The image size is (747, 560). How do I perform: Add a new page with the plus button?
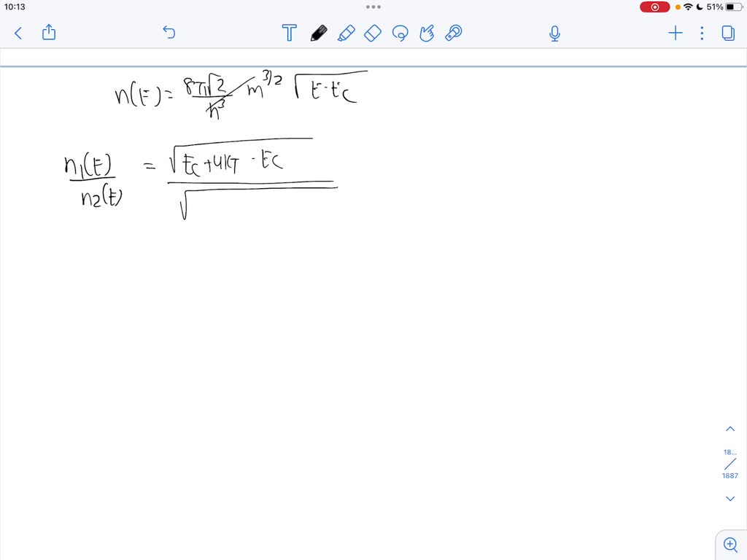coord(675,33)
